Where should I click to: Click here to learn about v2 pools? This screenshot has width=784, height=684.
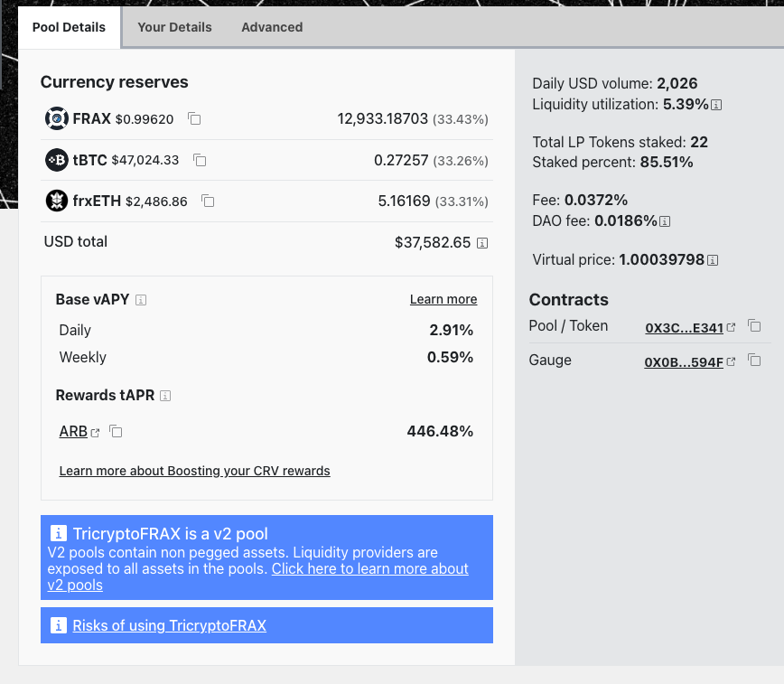370,569
